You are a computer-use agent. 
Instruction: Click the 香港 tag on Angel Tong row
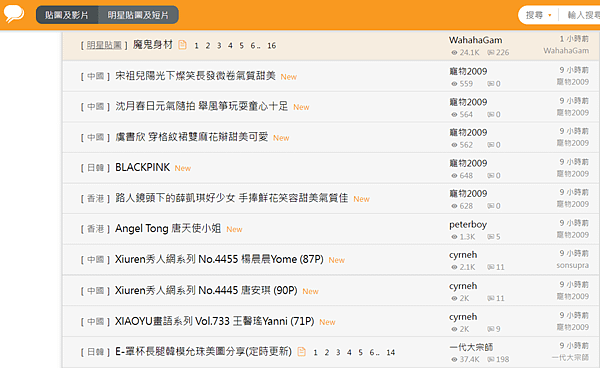pyautogui.click(x=95, y=229)
